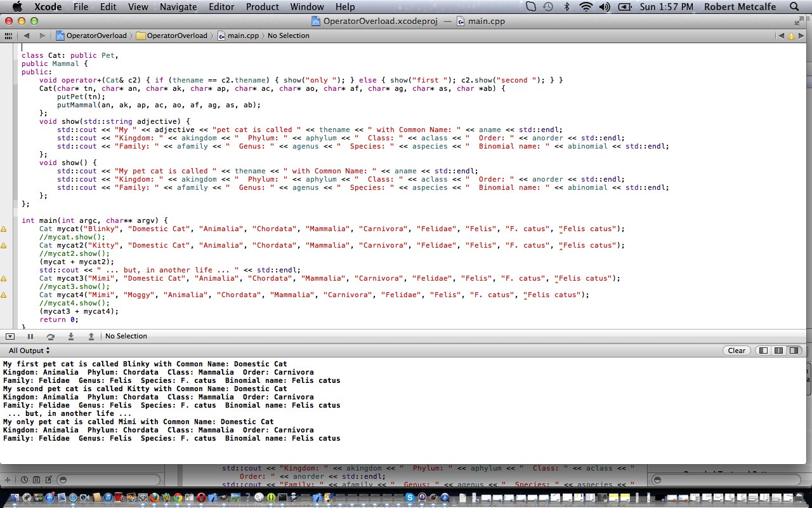Open the Time Machine menu bar icon
812x508 pixels.
(548, 7)
